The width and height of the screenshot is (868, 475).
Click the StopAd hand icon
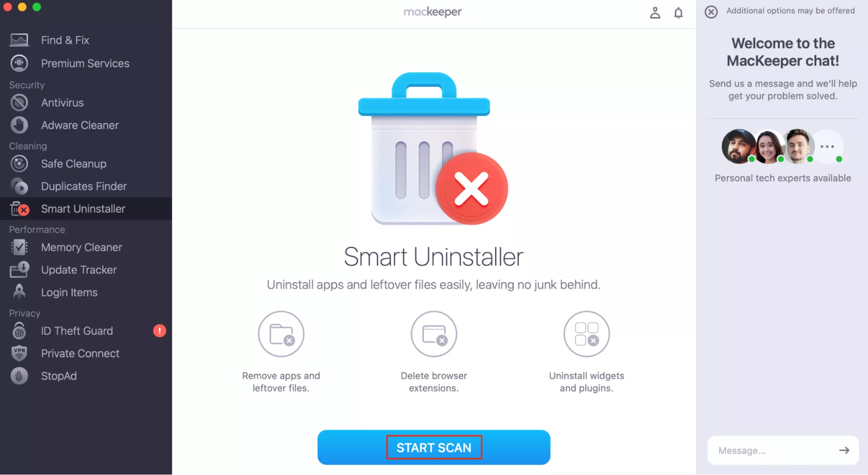click(x=19, y=376)
